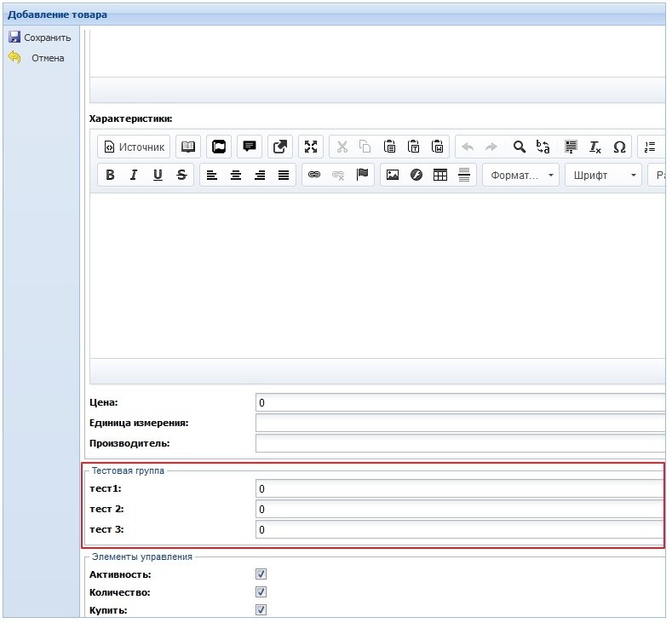Insert a link using the chain icon
The image size is (672, 623).
[x=314, y=175]
